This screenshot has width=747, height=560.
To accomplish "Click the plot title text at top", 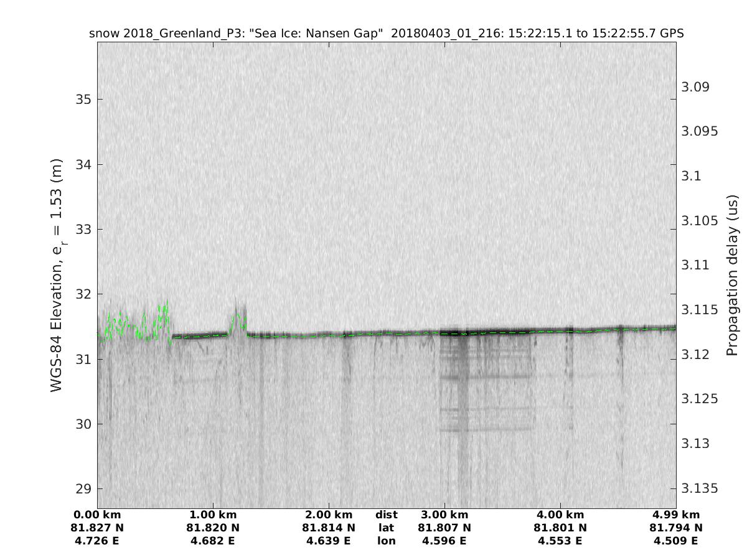I will tap(387, 34).
